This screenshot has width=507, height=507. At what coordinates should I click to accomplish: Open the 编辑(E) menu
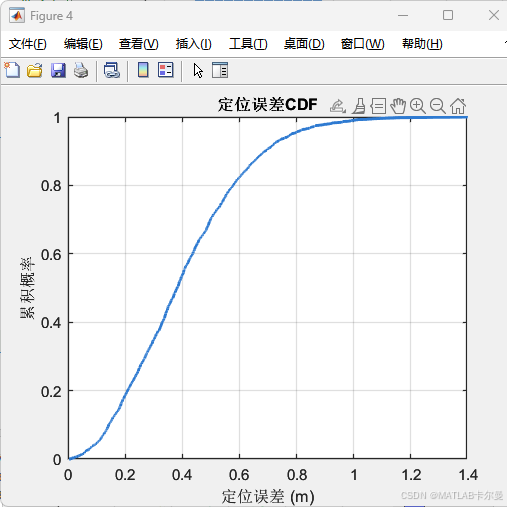pyautogui.click(x=83, y=44)
